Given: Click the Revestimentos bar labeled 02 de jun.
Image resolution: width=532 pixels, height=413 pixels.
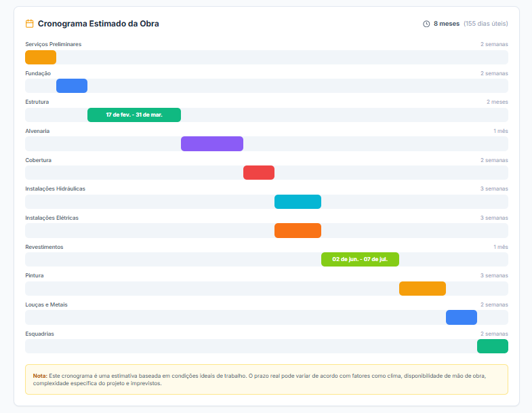Looking at the screenshot, I should tap(360, 260).
